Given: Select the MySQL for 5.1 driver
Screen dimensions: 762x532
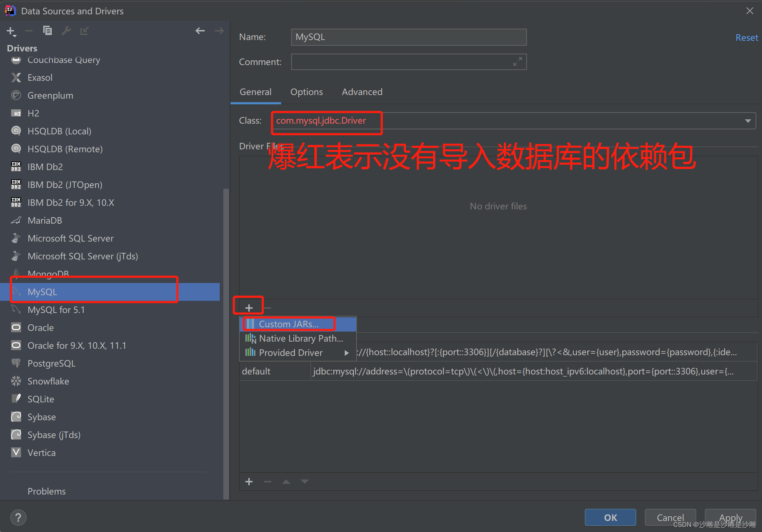Looking at the screenshot, I should click(110, 310).
